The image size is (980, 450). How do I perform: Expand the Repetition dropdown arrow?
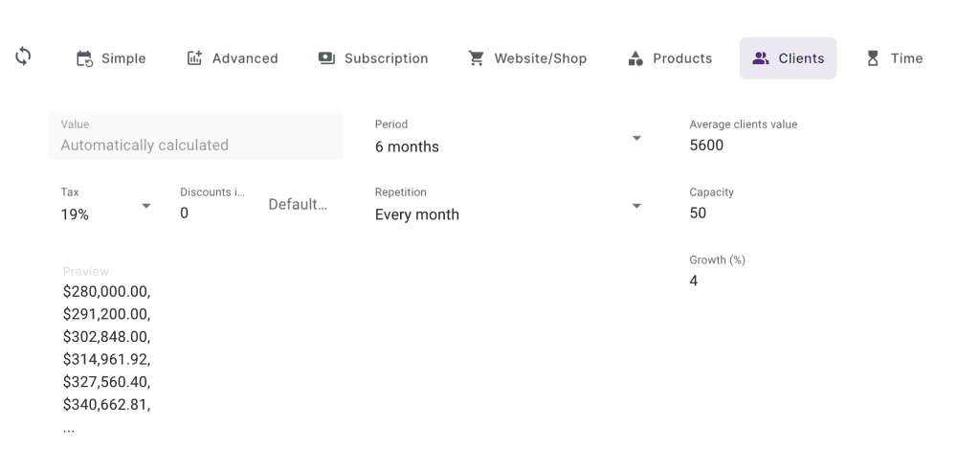tap(636, 206)
